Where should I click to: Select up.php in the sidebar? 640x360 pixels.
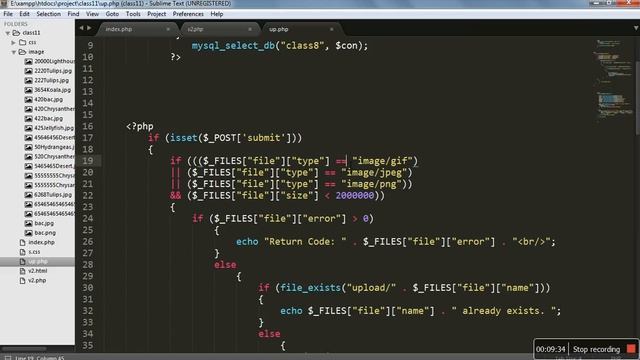coord(38,262)
